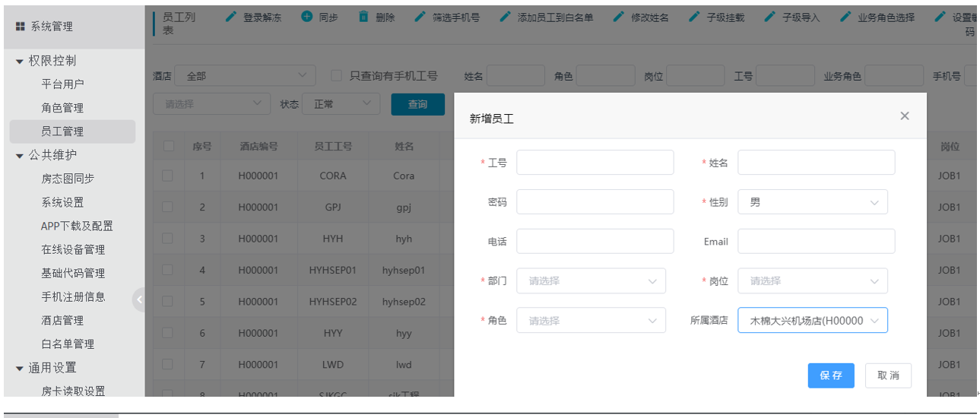Click the 业务角色选择 pencil icon
Image resolution: width=980 pixels, height=418 pixels.
click(x=845, y=17)
